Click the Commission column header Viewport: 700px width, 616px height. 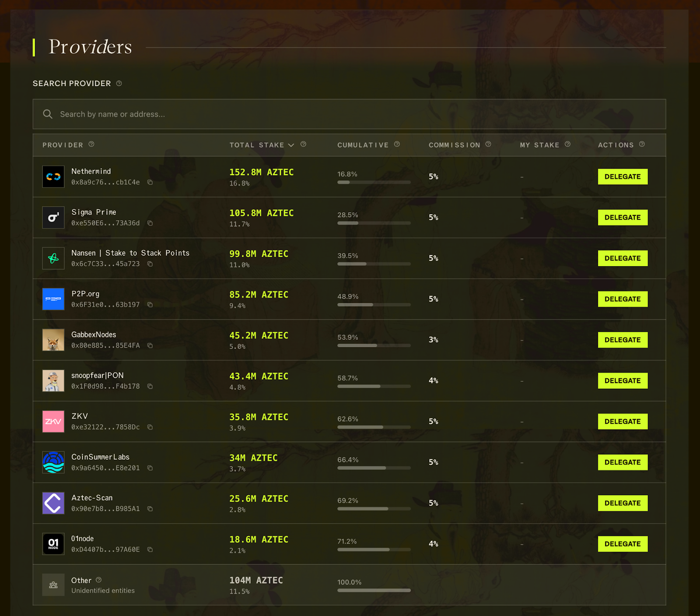tap(454, 145)
